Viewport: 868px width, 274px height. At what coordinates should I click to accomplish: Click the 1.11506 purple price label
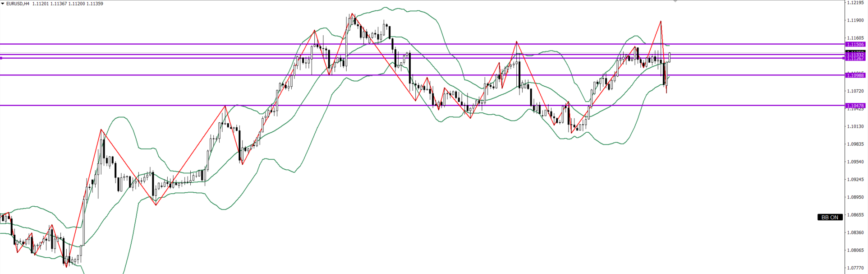coord(855,44)
